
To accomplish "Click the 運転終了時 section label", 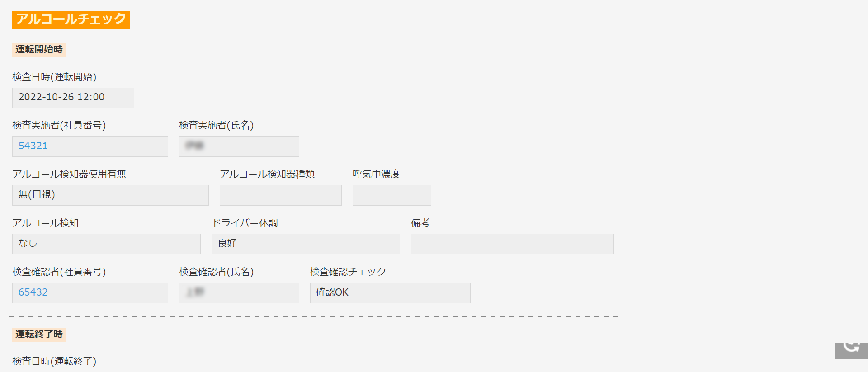I will click(x=39, y=334).
